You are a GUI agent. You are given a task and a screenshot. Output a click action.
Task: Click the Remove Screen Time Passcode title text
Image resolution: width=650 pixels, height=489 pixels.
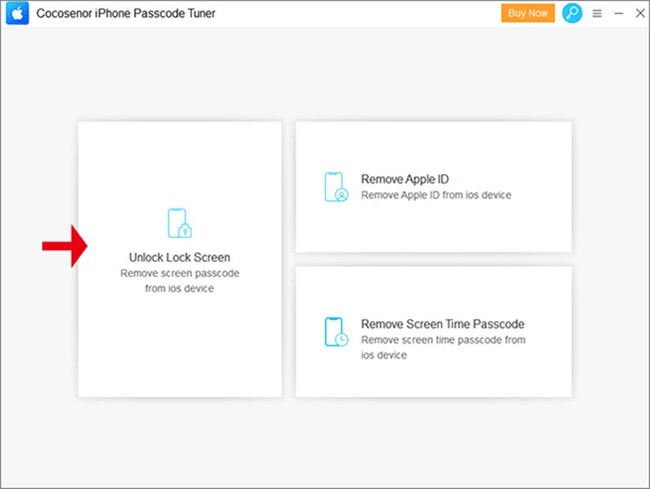pyautogui.click(x=442, y=324)
